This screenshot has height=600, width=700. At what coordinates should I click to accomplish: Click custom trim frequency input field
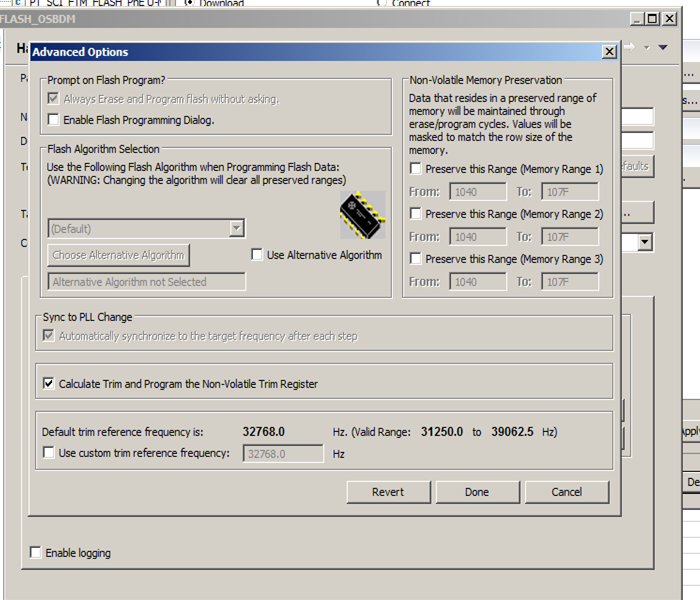[x=283, y=454]
